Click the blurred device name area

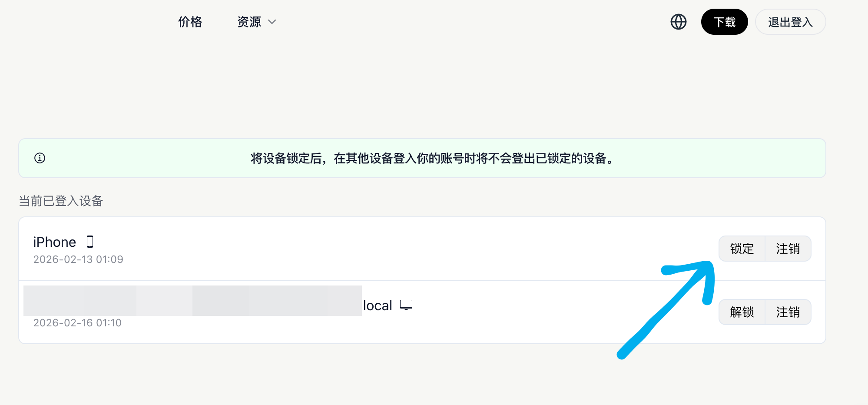[x=192, y=301]
